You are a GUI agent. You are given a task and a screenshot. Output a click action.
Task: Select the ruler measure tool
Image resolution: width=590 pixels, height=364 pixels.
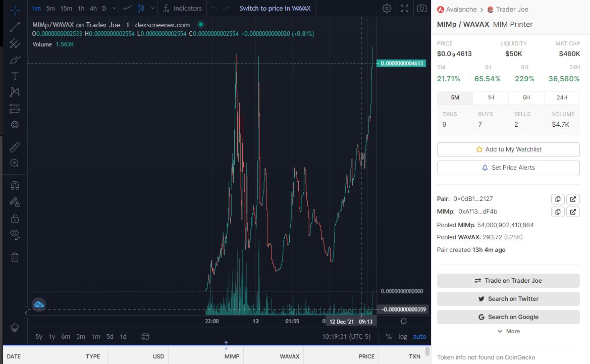tap(15, 147)
